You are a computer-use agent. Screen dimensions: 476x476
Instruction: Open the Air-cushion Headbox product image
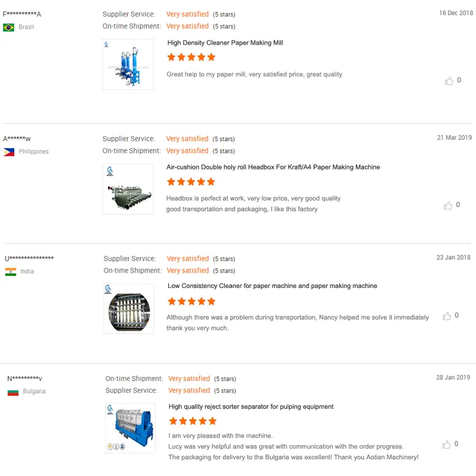(128, 189)
